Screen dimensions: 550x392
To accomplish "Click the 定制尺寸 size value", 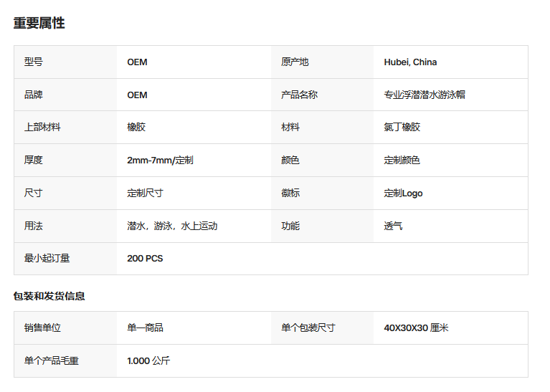I will pos(145,193).
